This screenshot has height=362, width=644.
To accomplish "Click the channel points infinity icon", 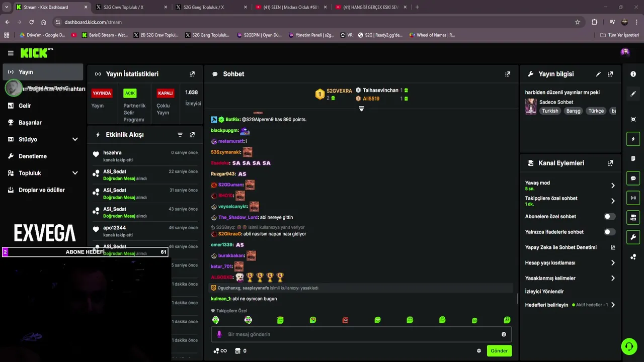I will coord(220,351).
